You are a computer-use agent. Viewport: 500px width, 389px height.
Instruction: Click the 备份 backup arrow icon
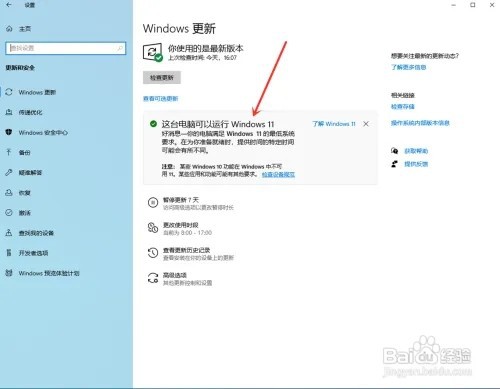tap(9, 152)
